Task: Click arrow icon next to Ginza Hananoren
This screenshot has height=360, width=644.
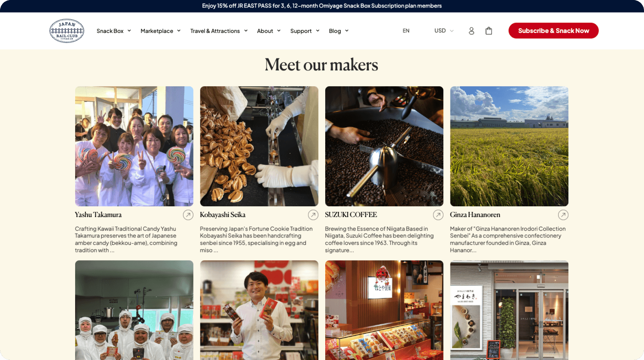Action: click(563, 215)
